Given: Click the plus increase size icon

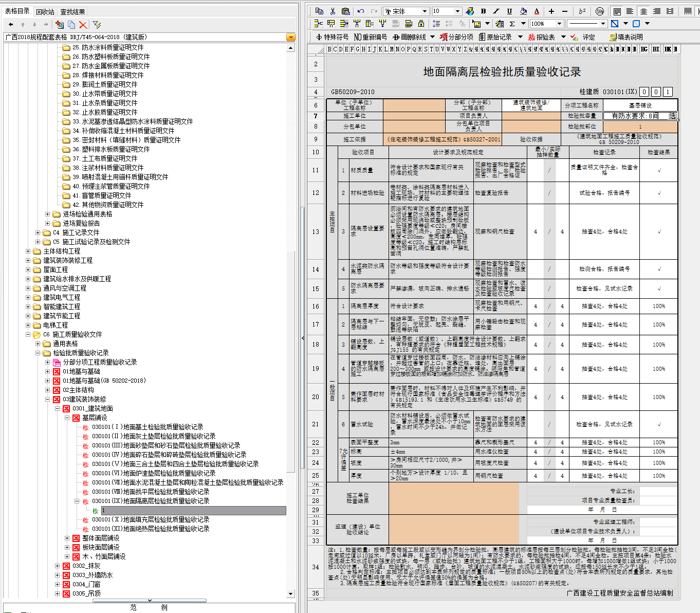Looking at the screenshot, I should (551, 11).
